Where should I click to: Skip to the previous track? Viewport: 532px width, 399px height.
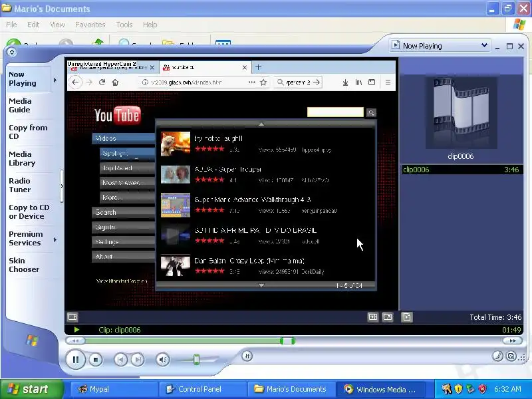click(120, 360)
